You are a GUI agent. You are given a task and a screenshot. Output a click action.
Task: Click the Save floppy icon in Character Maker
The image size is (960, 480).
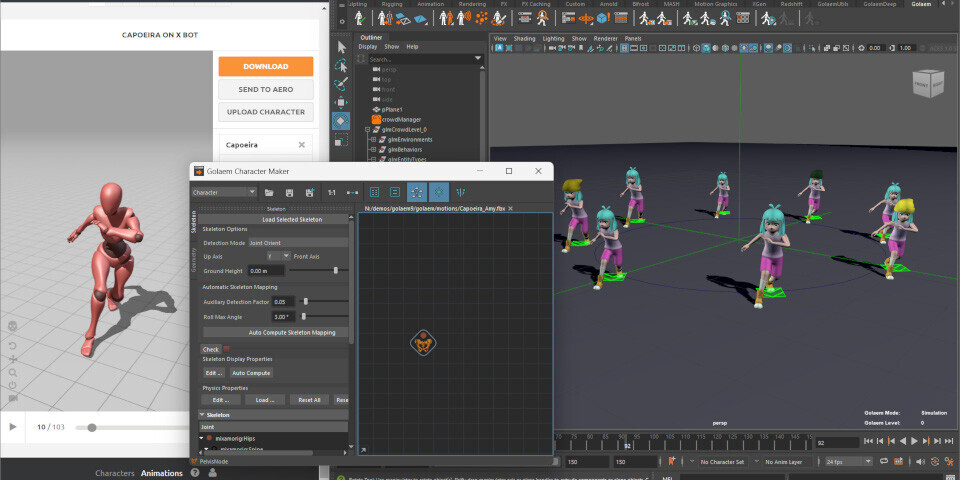[290, 192]
